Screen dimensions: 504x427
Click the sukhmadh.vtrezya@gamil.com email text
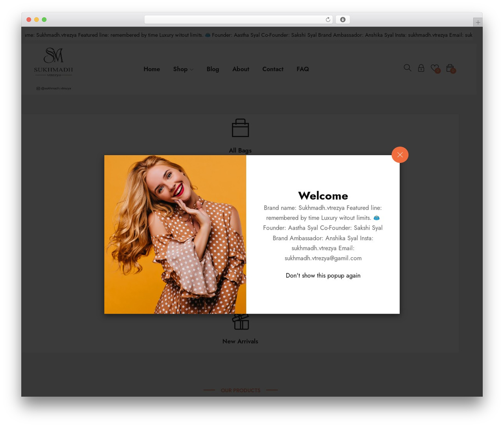click(323, 258)
